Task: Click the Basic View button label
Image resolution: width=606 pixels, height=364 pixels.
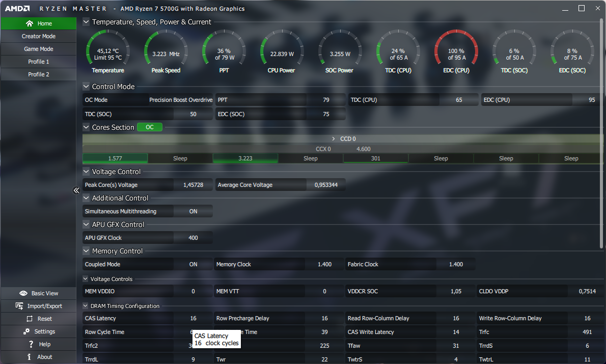Action: tap(45, 293)
